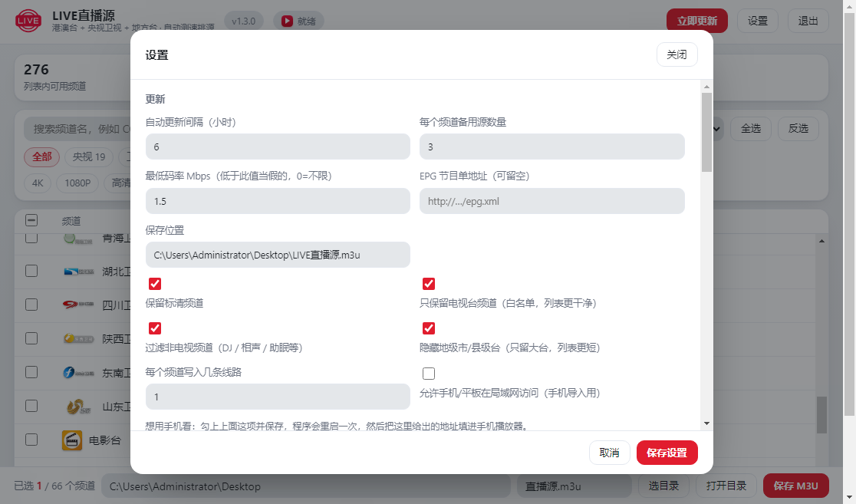This screenshot has width=856, height=504.
Task: Click 保存 M3U button
Action: click(796, 486)
